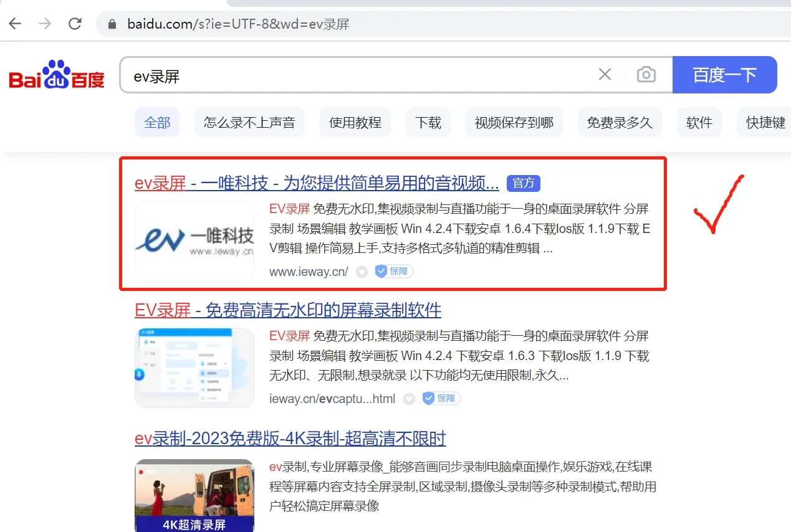Click the browser address bar URL

pyautogui.click(x=238, y=24)
